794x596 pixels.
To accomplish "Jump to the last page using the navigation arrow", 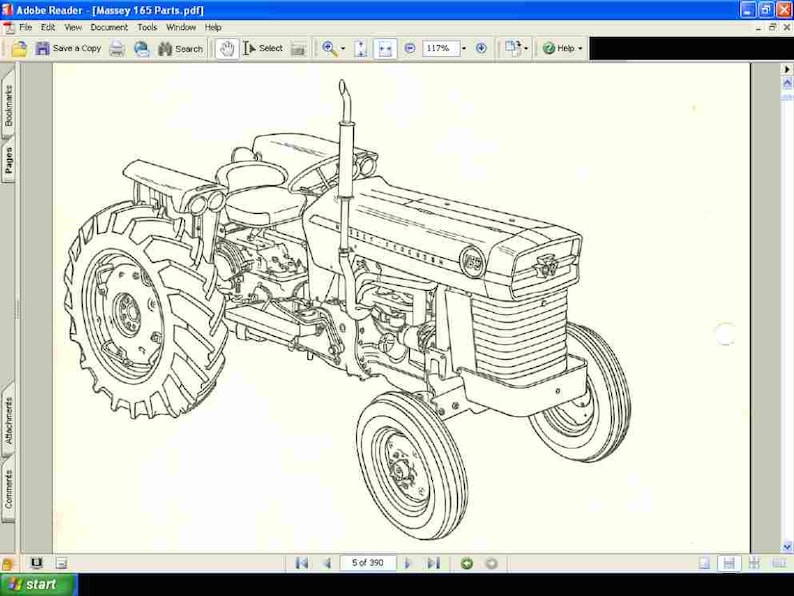I will (433, 563).
